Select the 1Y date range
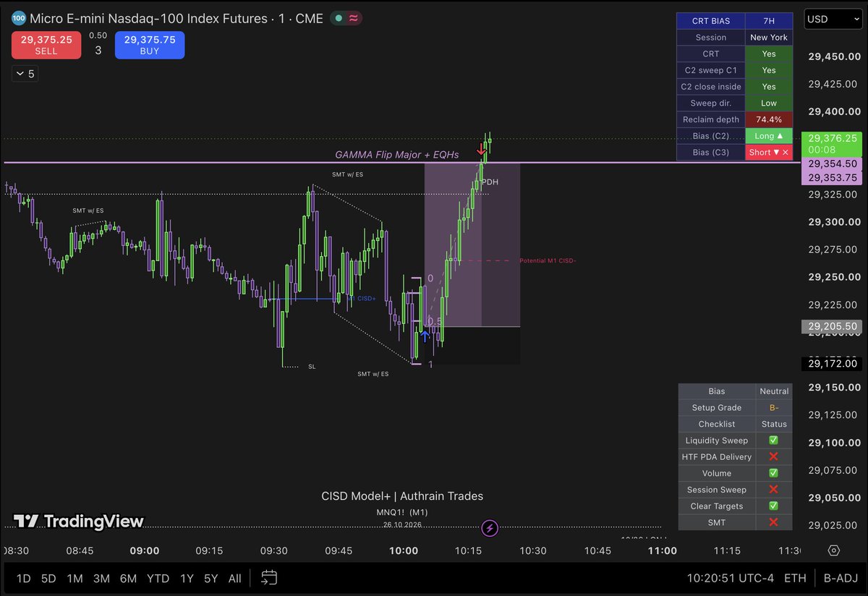The height and width of the screenshot is (596, 868). [187, 579]
